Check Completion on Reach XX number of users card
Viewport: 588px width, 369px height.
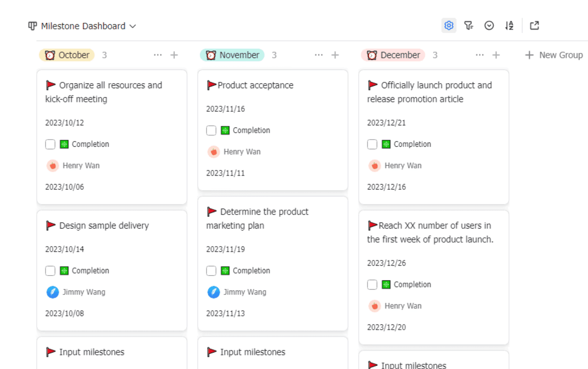tap(372, 284)
